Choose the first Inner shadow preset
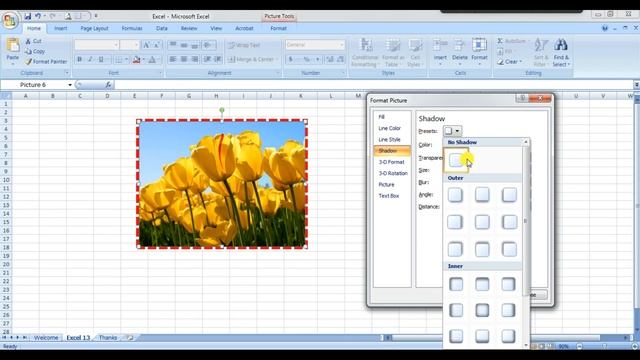 456,284
